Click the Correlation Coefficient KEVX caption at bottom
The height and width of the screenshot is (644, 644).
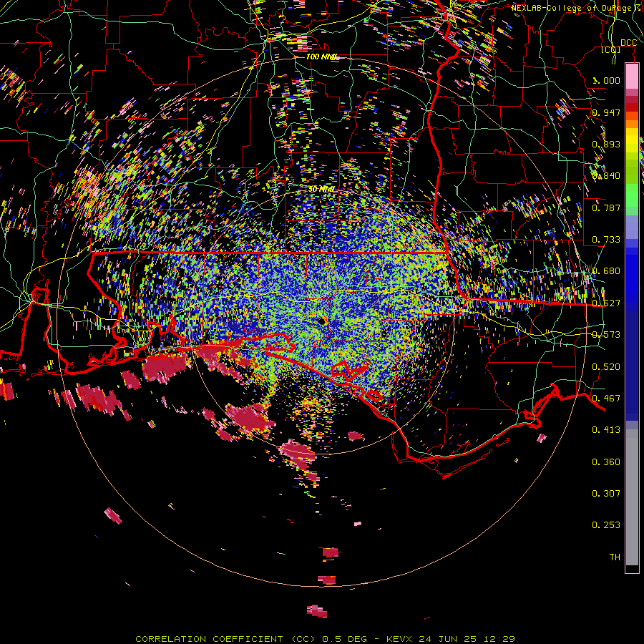tap(326, 639)
